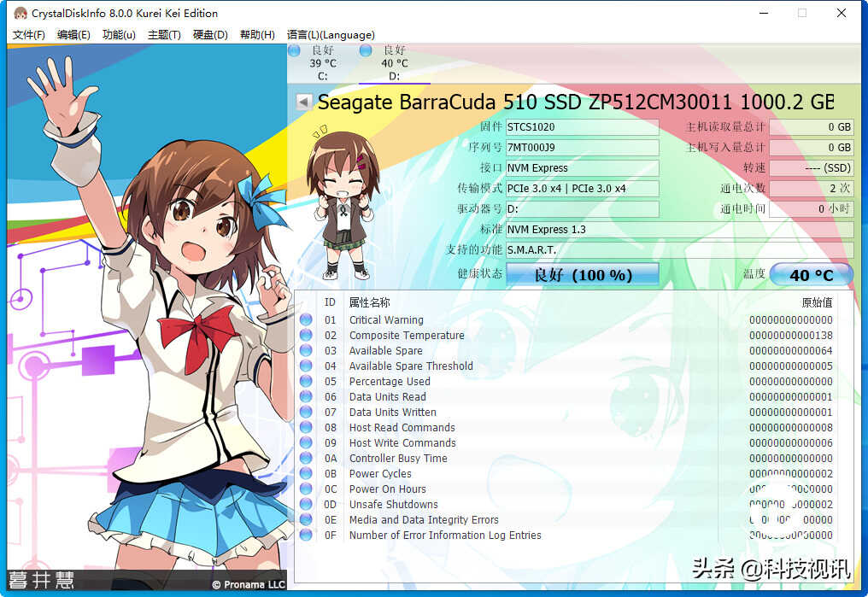Click status icon for Percentage Used row
The image size is (868, 597).
click(x=306, y=381)
